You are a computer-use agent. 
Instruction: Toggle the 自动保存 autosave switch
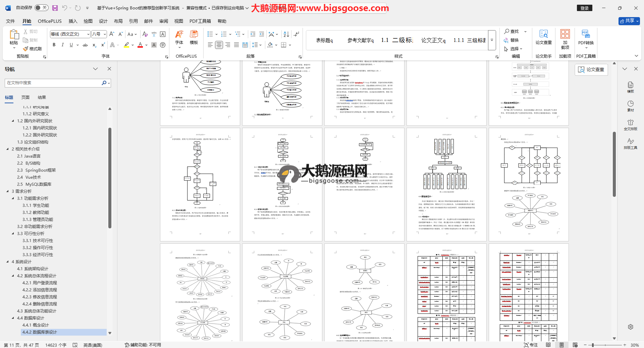tap(41, 8)
